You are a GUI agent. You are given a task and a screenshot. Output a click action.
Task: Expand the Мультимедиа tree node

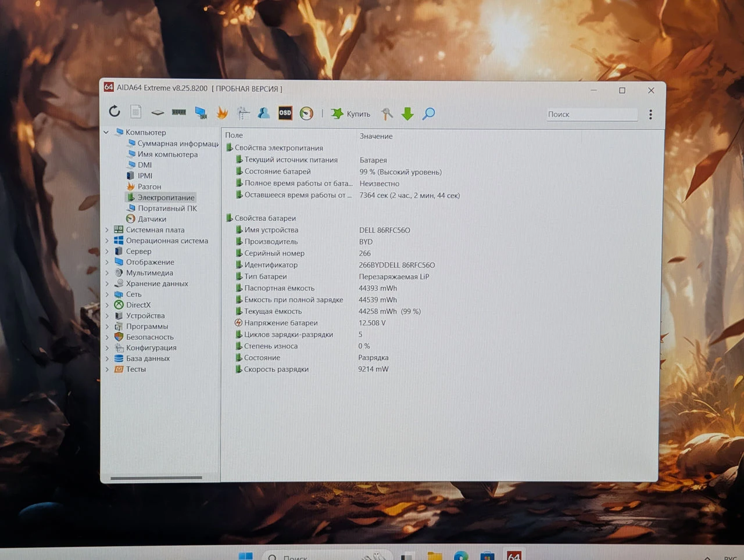click(x=107, y=273)
